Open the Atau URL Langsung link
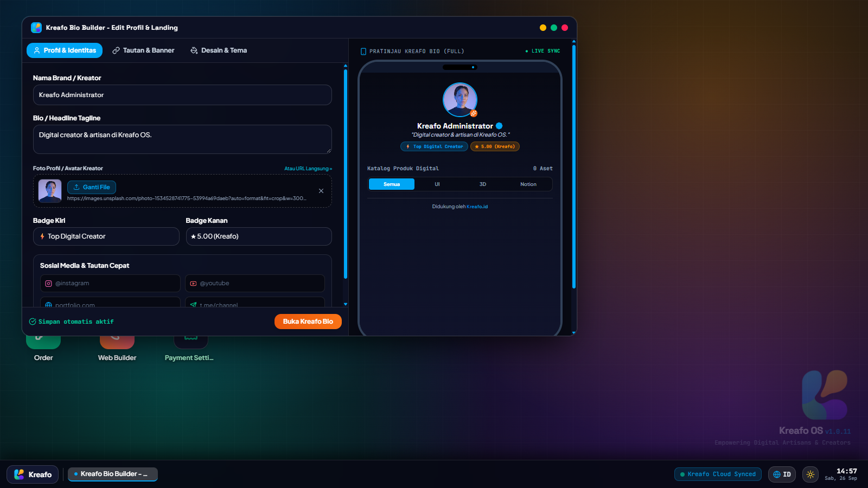Viewport: 868px width, 488px height. [x=308, y=169]
